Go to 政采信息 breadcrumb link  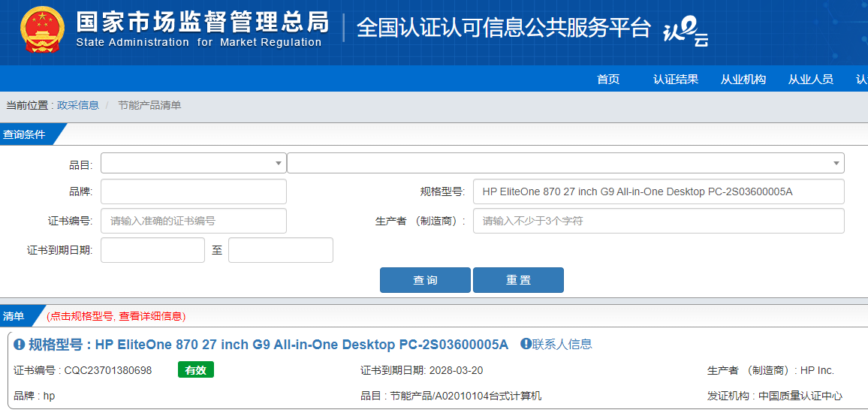tap(78, 105)
